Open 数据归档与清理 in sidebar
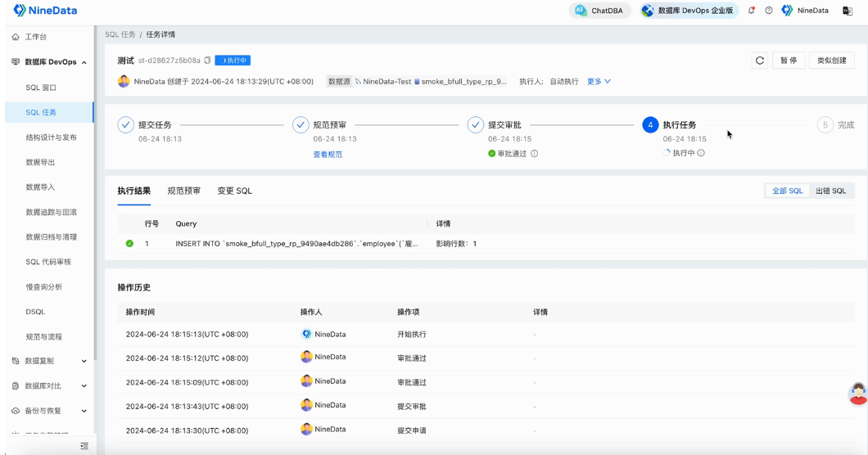This screenshot has height=455, width=868. (51, 237)
